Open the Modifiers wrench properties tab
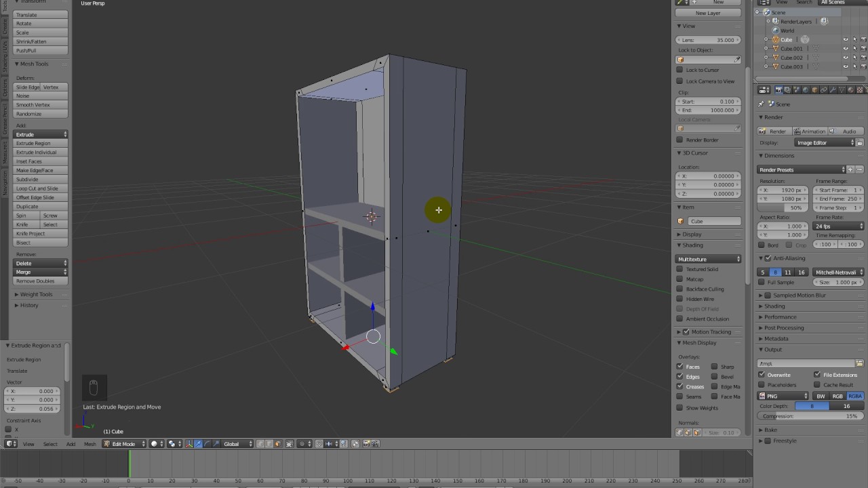The height and width of the screenshot is (488, 868). coord(833,90)
